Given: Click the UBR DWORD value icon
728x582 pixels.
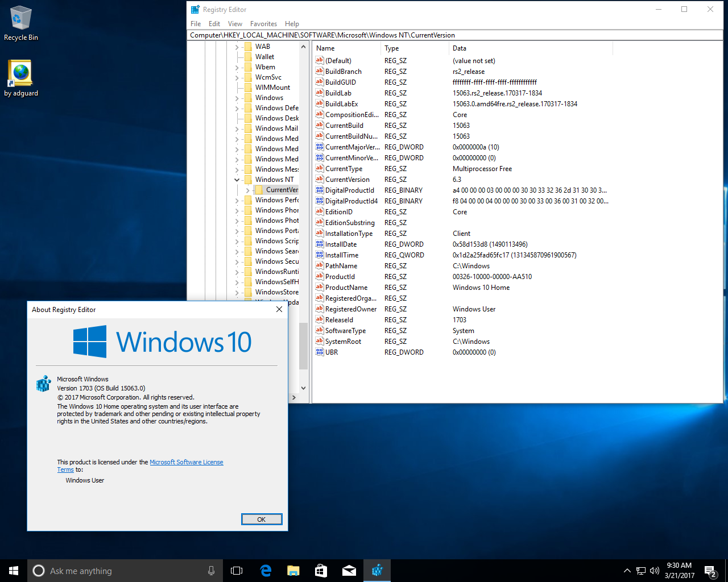Looking at the screenshot, I should click(320, 352).
